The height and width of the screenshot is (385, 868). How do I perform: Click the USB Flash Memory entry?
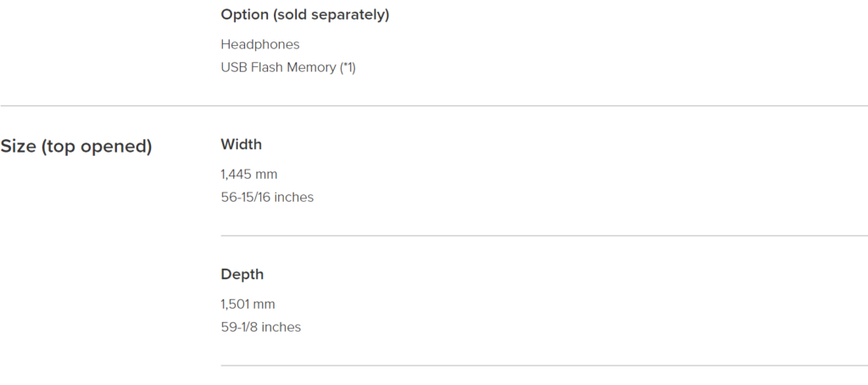click(x=288, y=68)
